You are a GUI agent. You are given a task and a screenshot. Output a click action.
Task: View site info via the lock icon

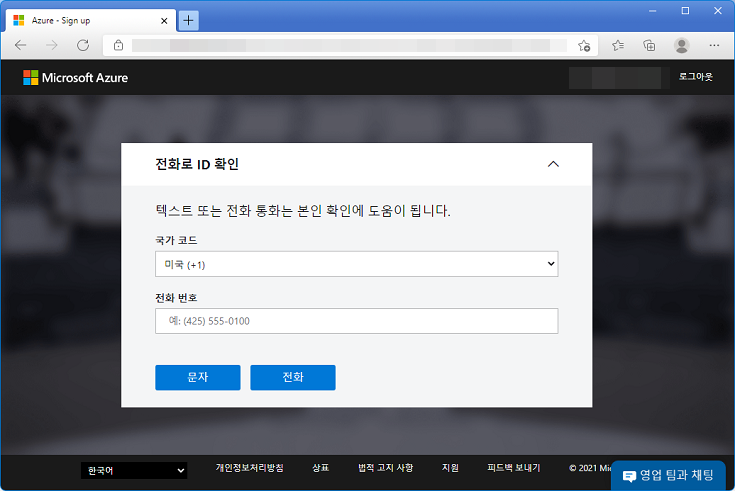click(x=119, y=45)
